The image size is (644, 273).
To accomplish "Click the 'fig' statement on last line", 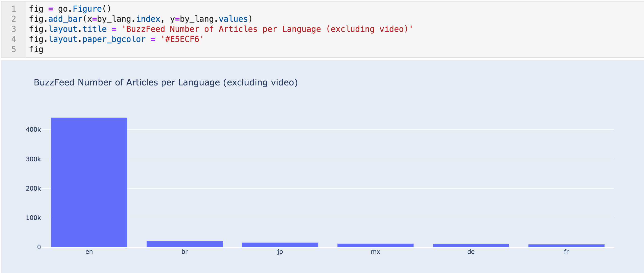I will click(x=36, y=49).
